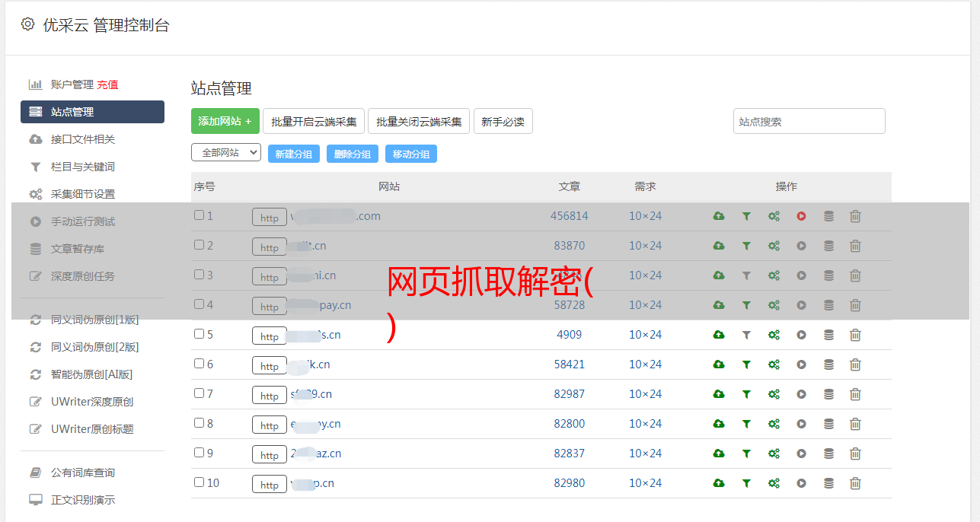980x522 pixels.
Task: Click the http button in row 10
Action: point(270,484)
